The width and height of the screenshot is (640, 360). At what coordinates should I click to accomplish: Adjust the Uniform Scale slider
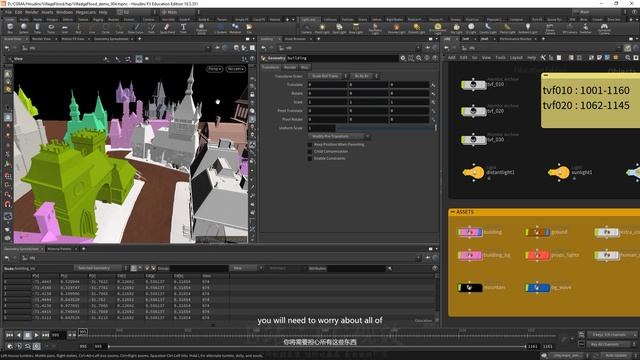pyautogui.click(x=386, y=128)
